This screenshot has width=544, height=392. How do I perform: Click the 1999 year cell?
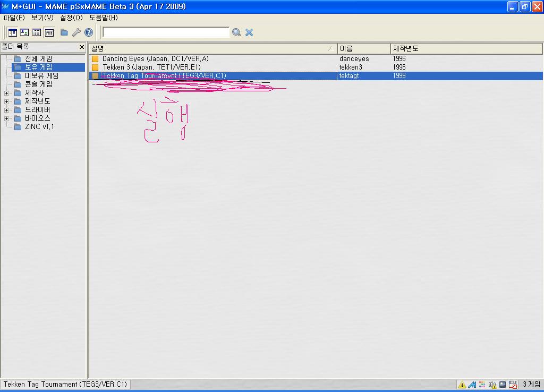(x=399, y=75)
